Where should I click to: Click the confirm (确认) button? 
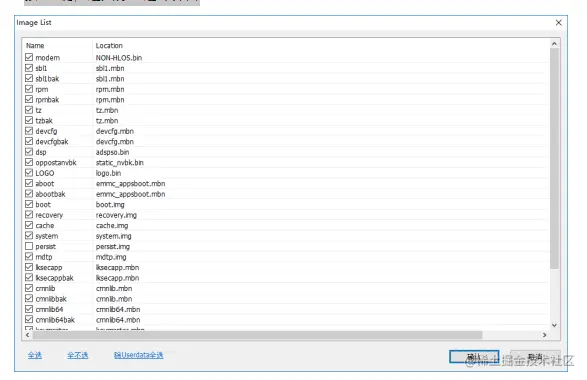tap(474, 357)
